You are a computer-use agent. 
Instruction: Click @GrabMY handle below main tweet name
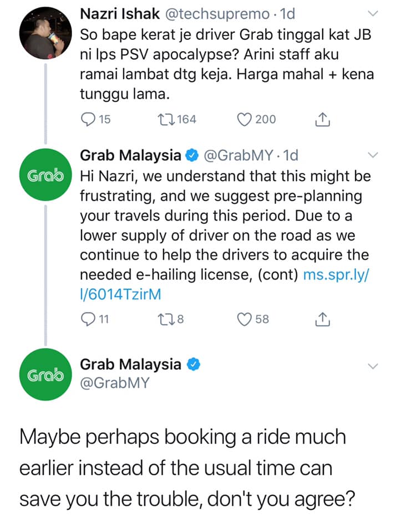pos(115,382)
